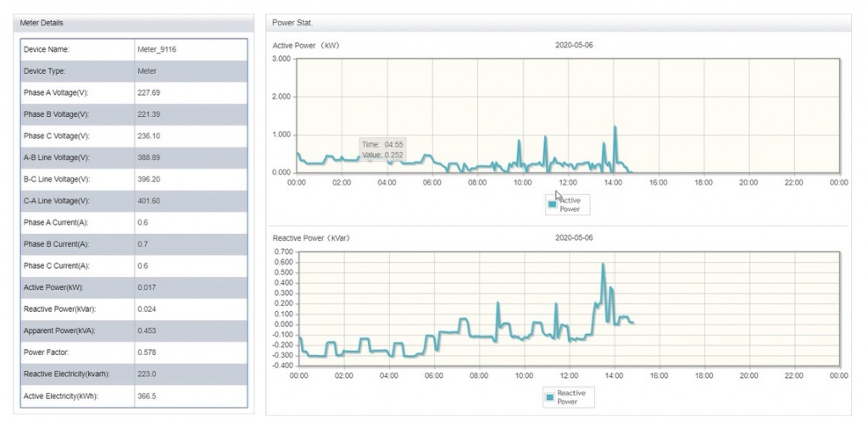Select the Active Electricity(kWh) value 366.5
The width and height of the screenshot is (868, 428).
click(x=148, y=395)
